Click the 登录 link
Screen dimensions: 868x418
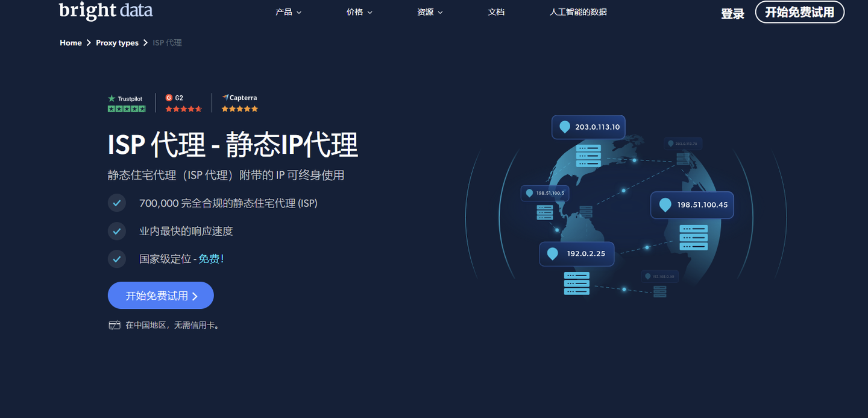[x=732, y=13]
